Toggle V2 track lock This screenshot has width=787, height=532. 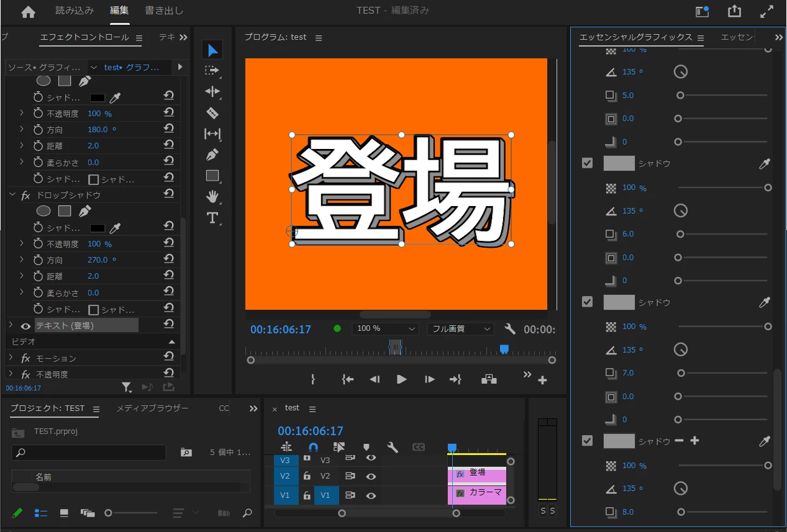pos(307,476)
